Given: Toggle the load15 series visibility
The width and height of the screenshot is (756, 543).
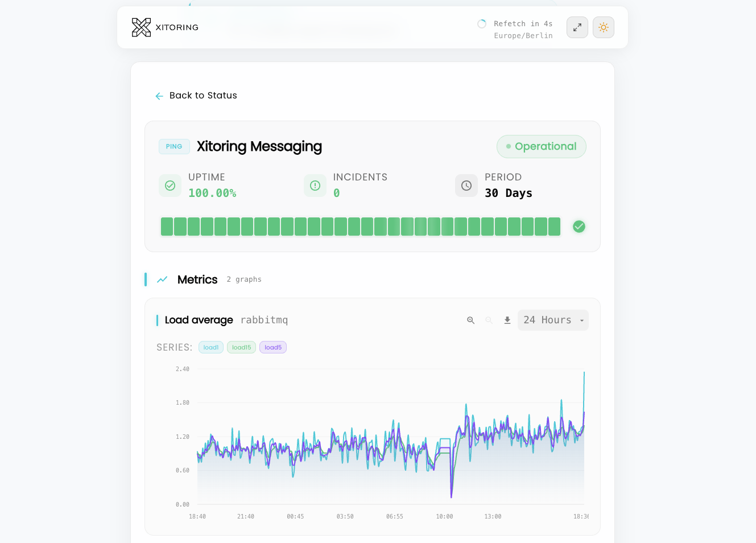Looking at the screenshot, I should click(x=241, y=348).
